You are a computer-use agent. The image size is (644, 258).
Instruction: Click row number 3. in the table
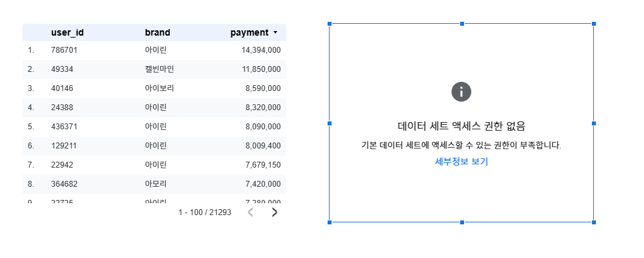tap(31, 88)
